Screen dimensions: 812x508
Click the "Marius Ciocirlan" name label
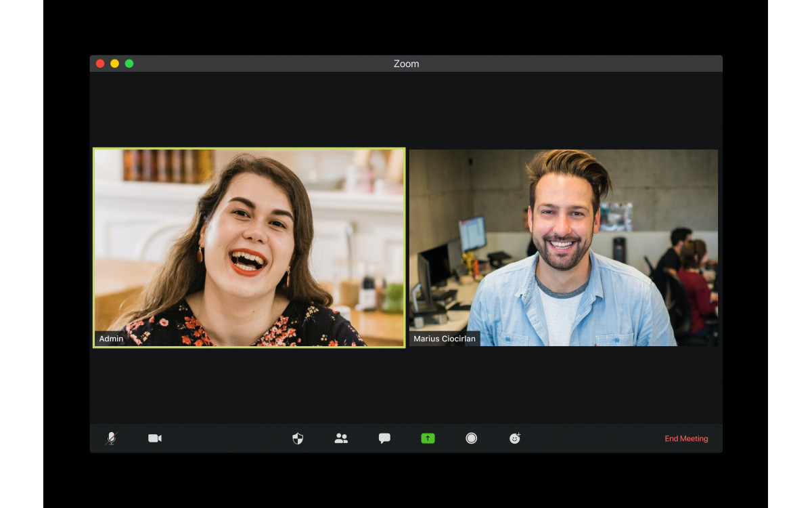tap(445, 339)
